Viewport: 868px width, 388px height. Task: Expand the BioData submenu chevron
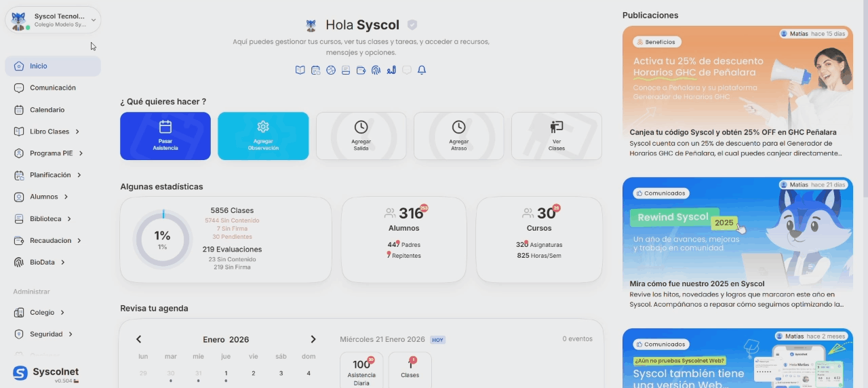pos(63,263)
